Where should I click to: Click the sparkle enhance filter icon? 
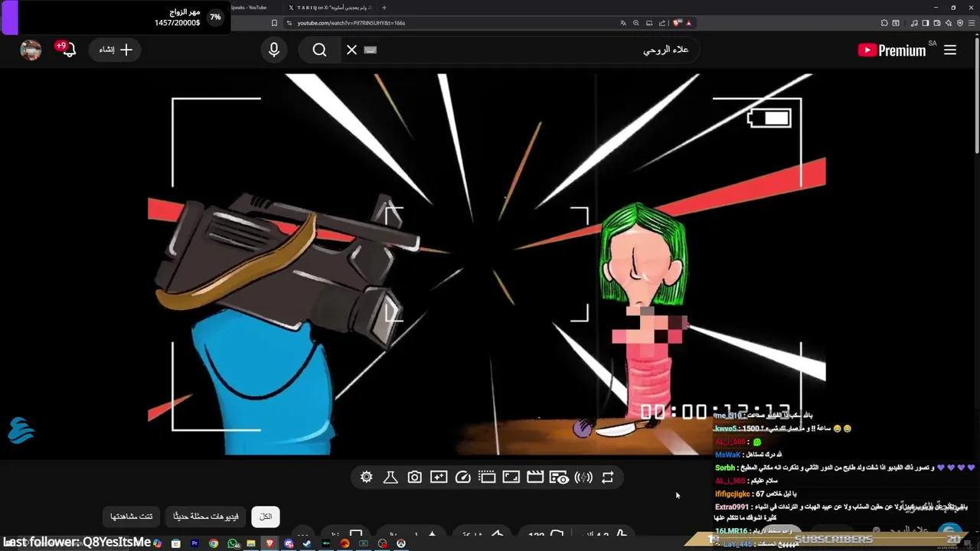(439, 478)
